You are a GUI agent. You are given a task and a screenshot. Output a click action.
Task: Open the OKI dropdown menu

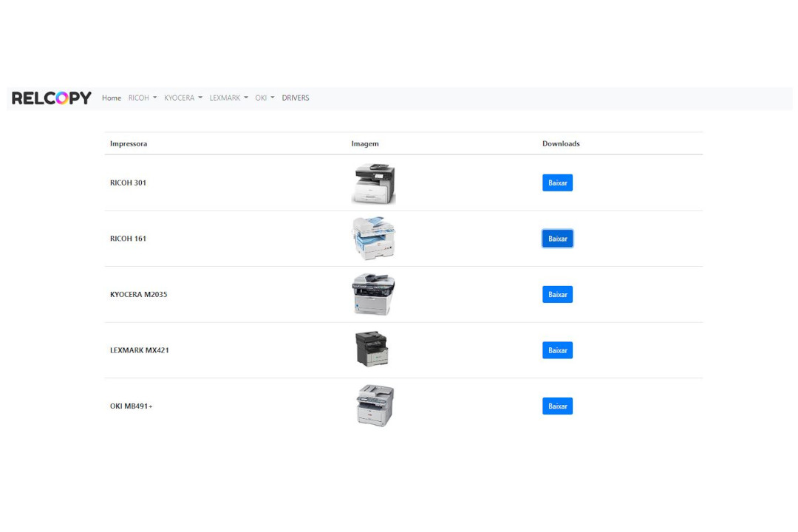(265, 98)
